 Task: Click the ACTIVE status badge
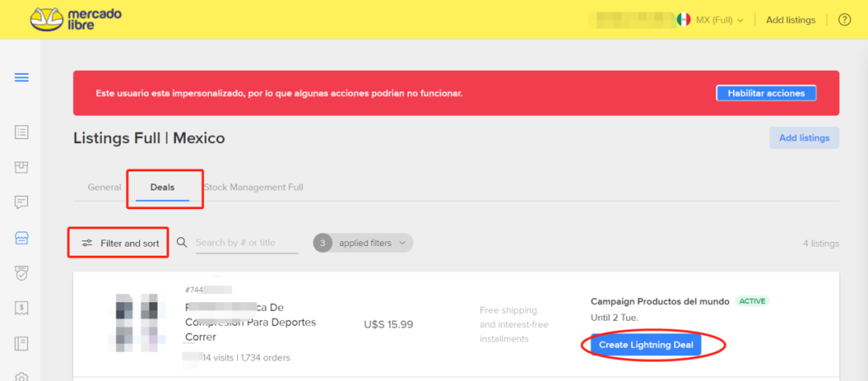(752, 301)
